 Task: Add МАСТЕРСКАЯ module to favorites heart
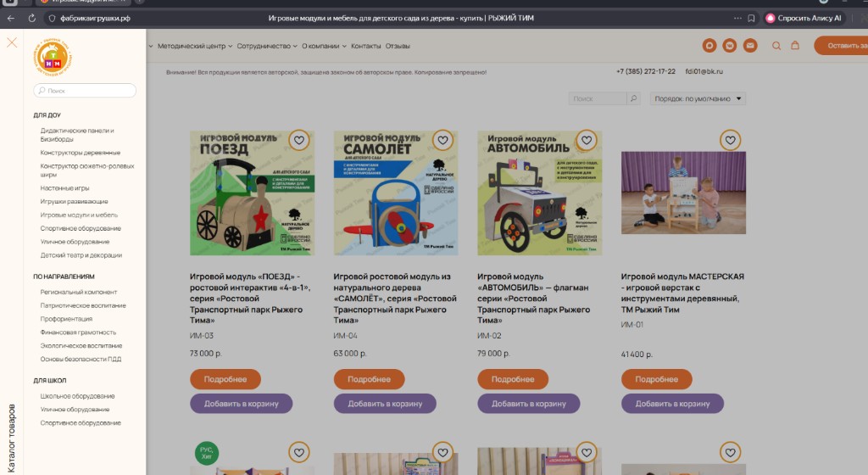point(730,140)
